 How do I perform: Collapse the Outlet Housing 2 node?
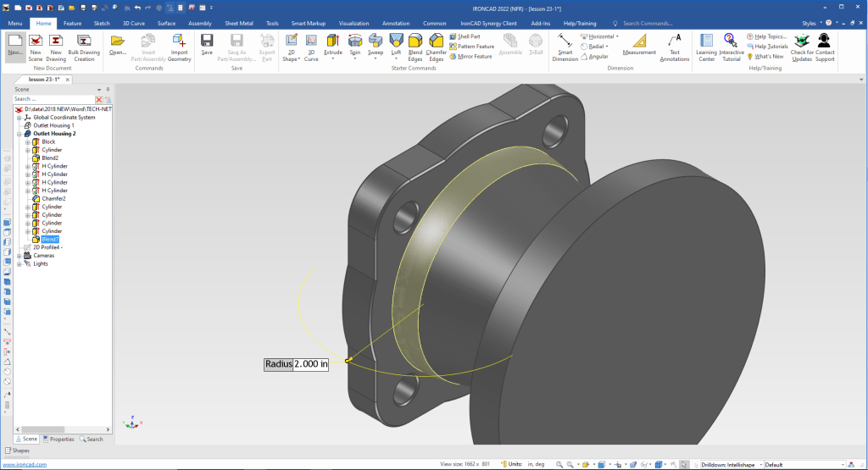pyautogui.click(x=19, y=134)
